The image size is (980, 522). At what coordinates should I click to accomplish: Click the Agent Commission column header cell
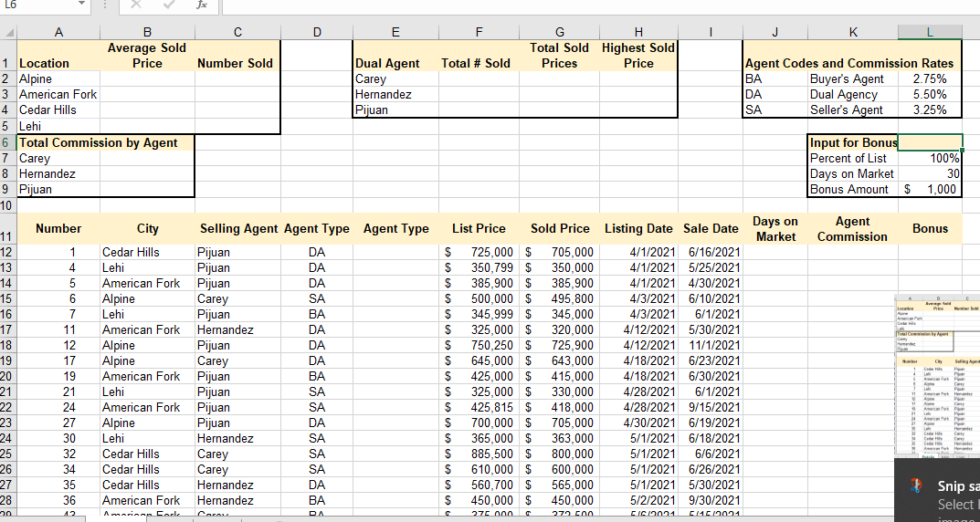pyautogui.click(x=852, y=228)
